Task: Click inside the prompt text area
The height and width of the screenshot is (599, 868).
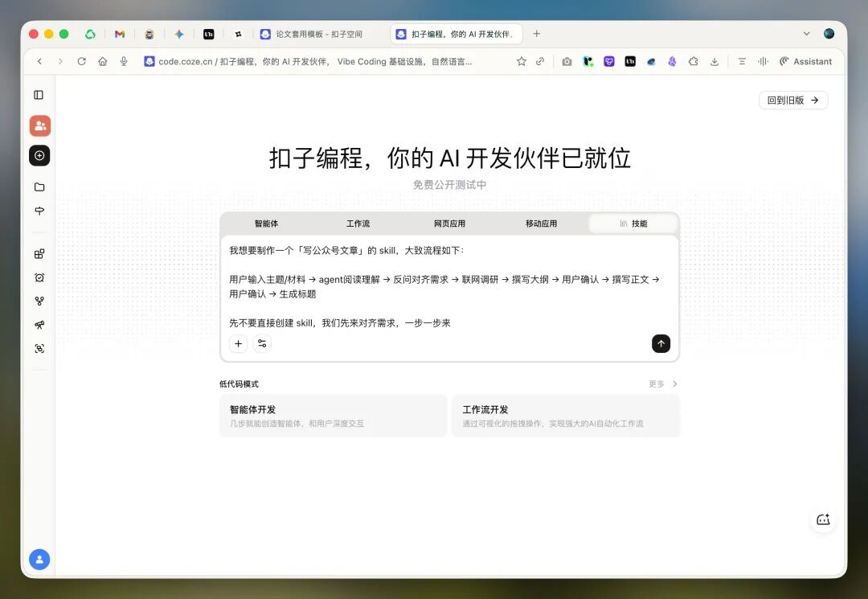Action: pyautogui.click(x=449, y=286)
